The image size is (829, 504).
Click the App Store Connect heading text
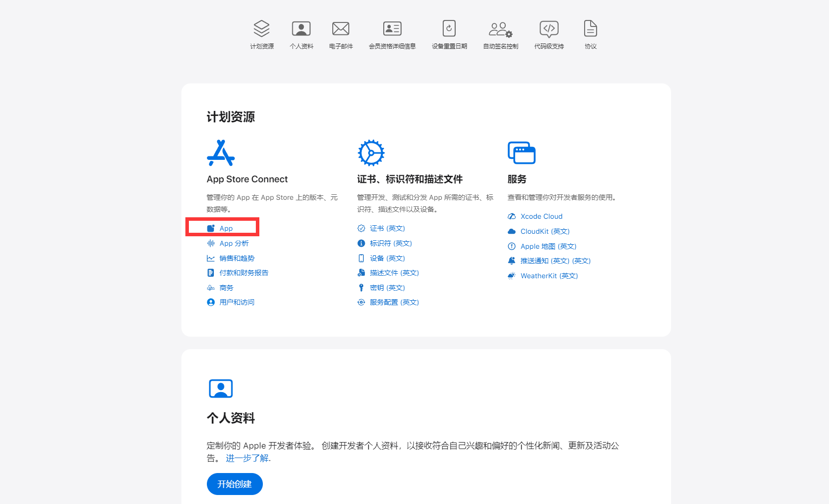tap(247, 179)
